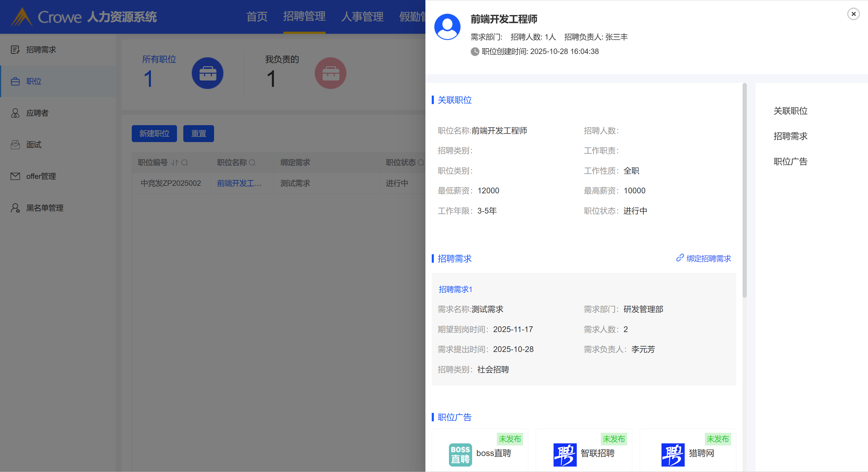Screen dimensions: 868x472
Task: Click the briefcase icon next to 职位
Action: [15, 82]
